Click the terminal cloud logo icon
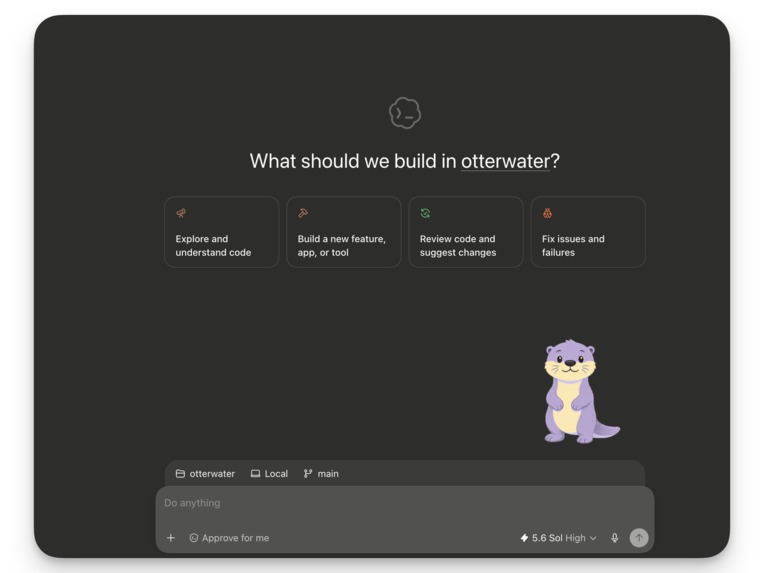The image size is (764, 573). (405, 113)
